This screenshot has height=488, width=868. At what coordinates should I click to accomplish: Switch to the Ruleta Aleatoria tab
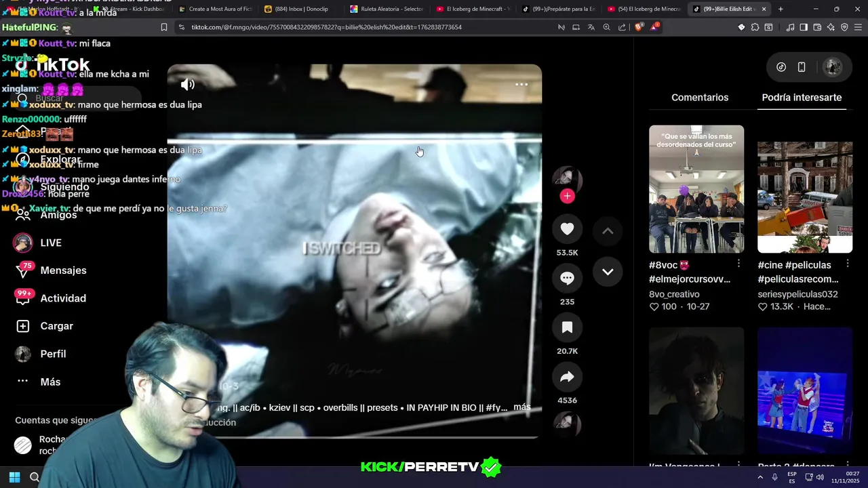(x=387, y=9)
